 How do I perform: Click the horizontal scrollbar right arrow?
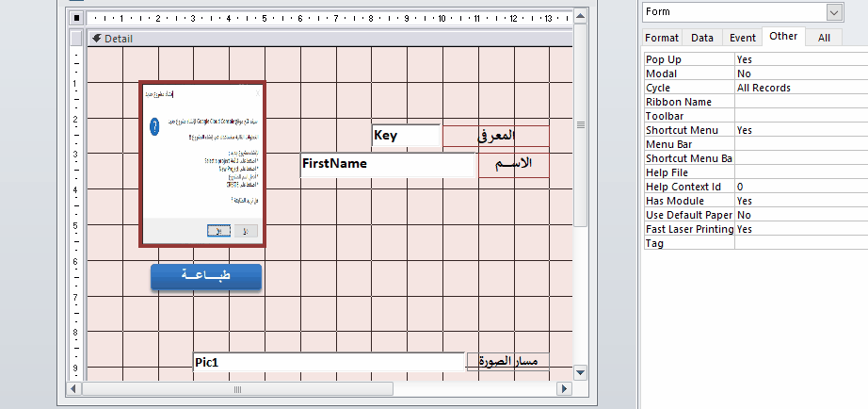[565, 388]
